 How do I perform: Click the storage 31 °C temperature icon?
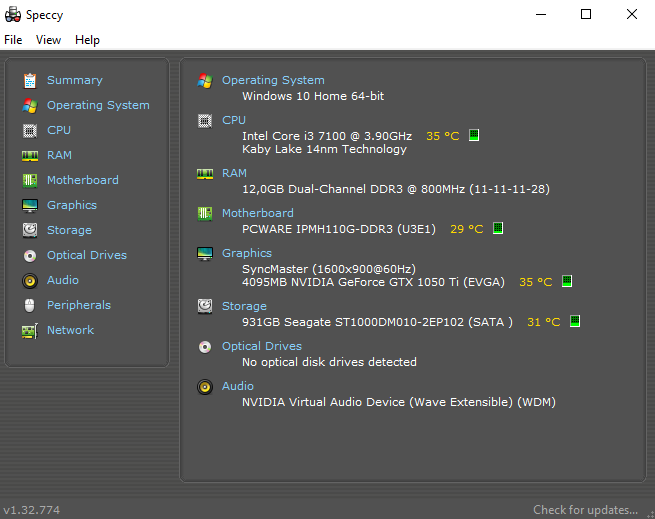(x=575, y=321)
